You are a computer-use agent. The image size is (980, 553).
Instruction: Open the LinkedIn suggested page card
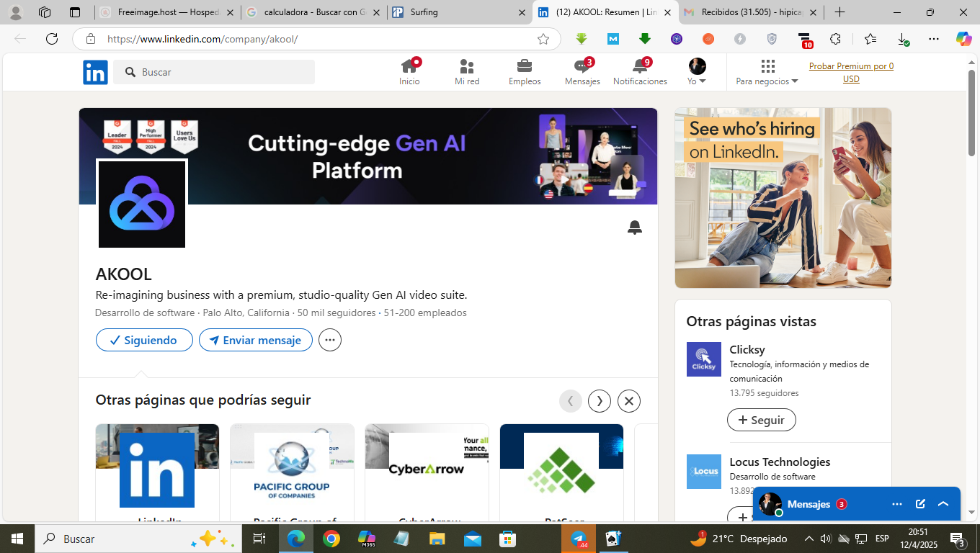point(157,473)
